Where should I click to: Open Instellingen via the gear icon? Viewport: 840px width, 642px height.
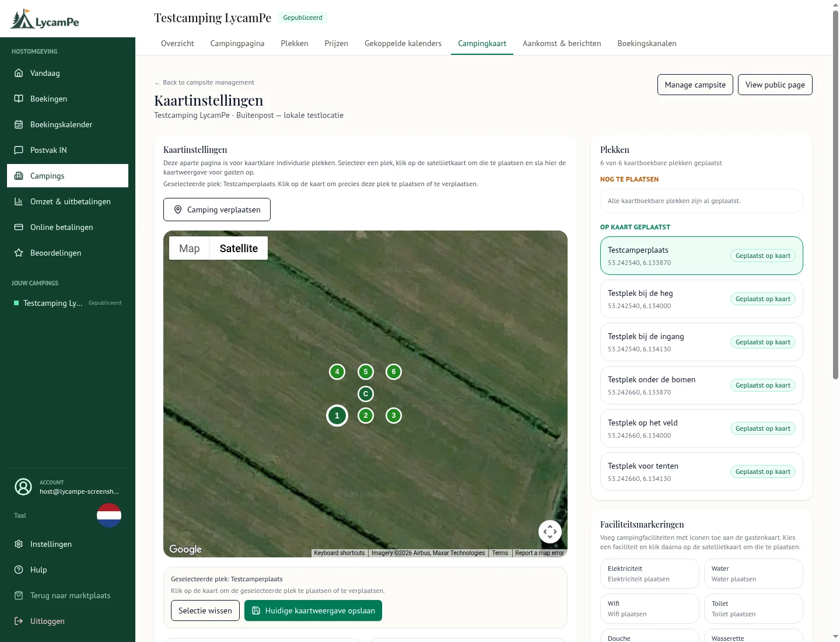point(19,544)
